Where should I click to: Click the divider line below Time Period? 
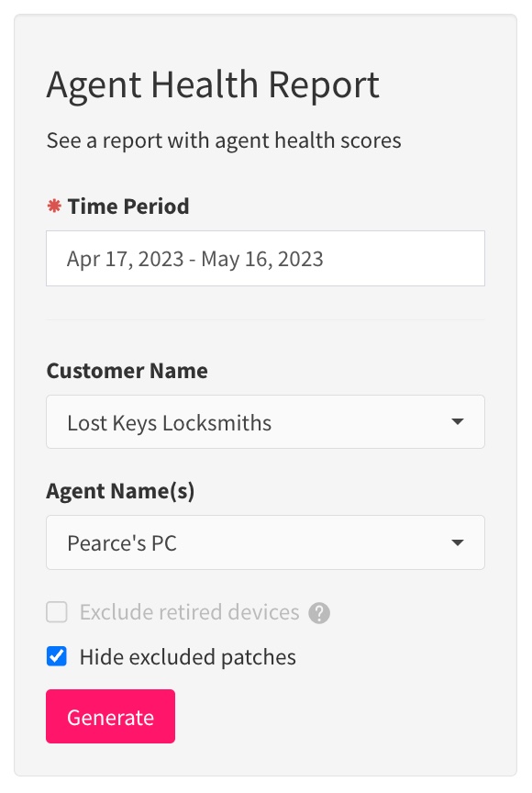point(265,319)
